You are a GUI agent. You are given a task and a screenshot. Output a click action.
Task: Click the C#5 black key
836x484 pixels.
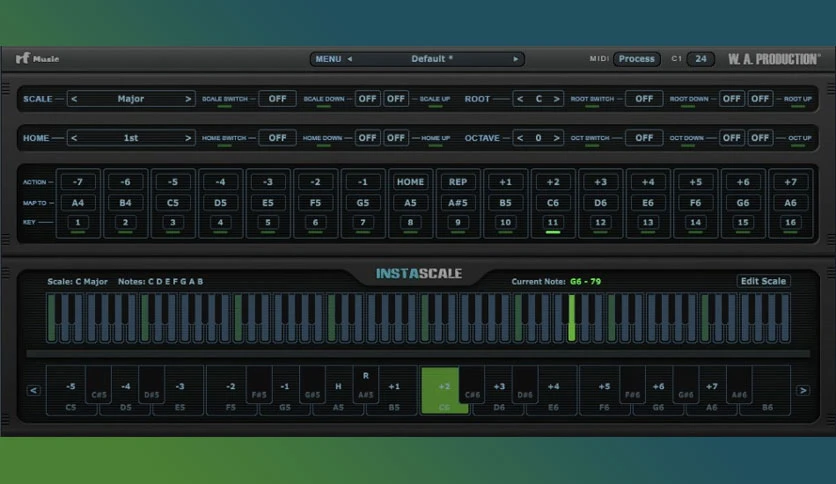[x=99, y=385]
